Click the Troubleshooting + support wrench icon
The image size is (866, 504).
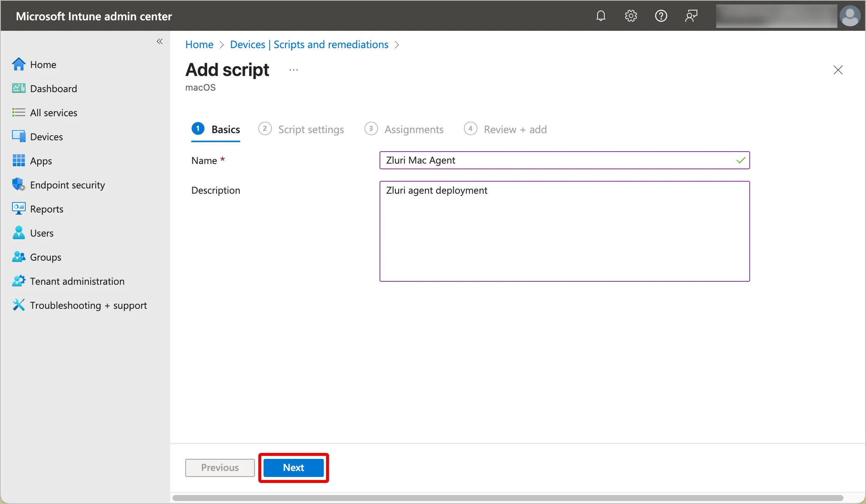click(x=18, y=305)
